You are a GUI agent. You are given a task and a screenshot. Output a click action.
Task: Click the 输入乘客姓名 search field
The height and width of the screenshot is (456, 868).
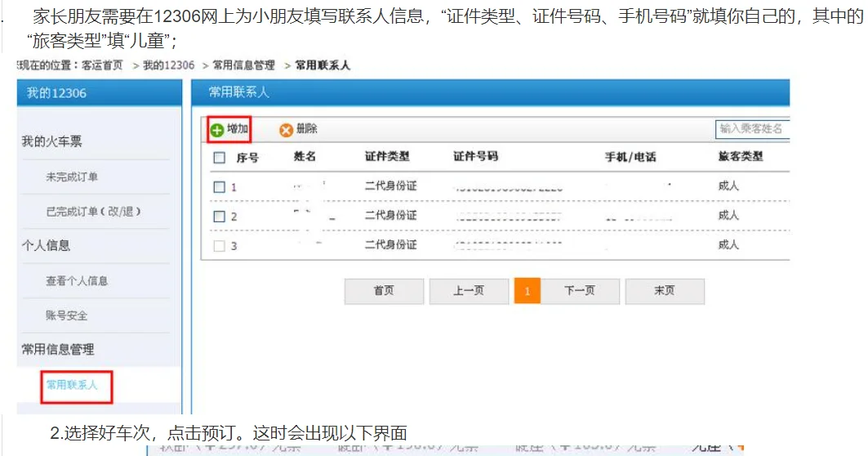752,129
